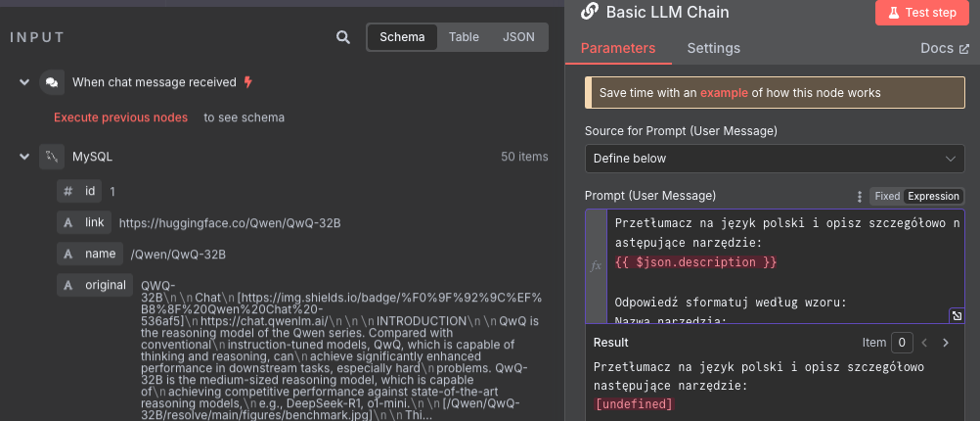Image resolution: width=980 pixels, height=421 pixels.
Task: Go to next result item arrow
Action: click(946, 343)
